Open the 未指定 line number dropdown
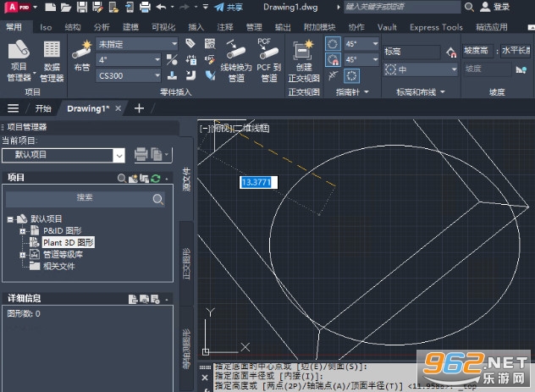Image resolution: width=535 pixels, height=392 pixels. [137, 44]
